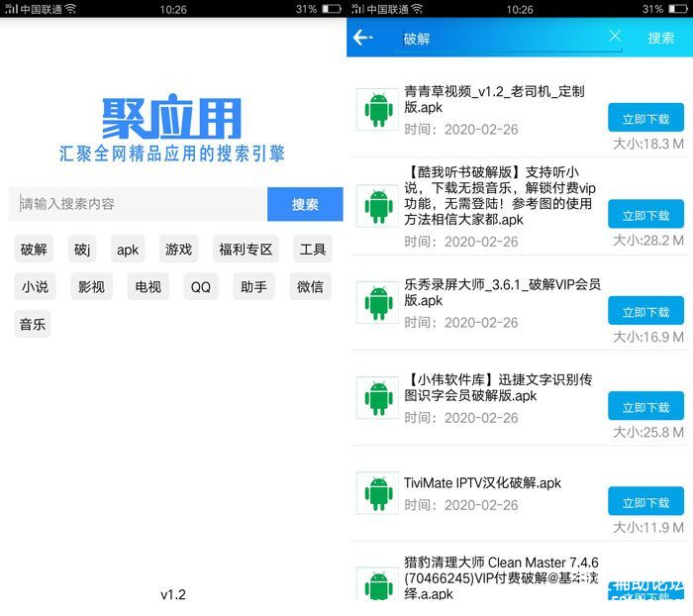This screenshot has width=693, height=616.
Task: Choose the 助手 keyword tag
Action: 254,286
